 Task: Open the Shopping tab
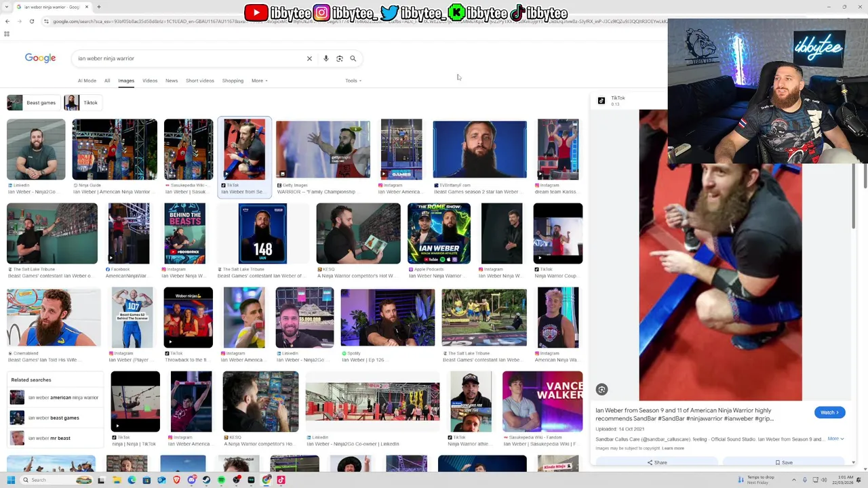(x=233, y=81)
